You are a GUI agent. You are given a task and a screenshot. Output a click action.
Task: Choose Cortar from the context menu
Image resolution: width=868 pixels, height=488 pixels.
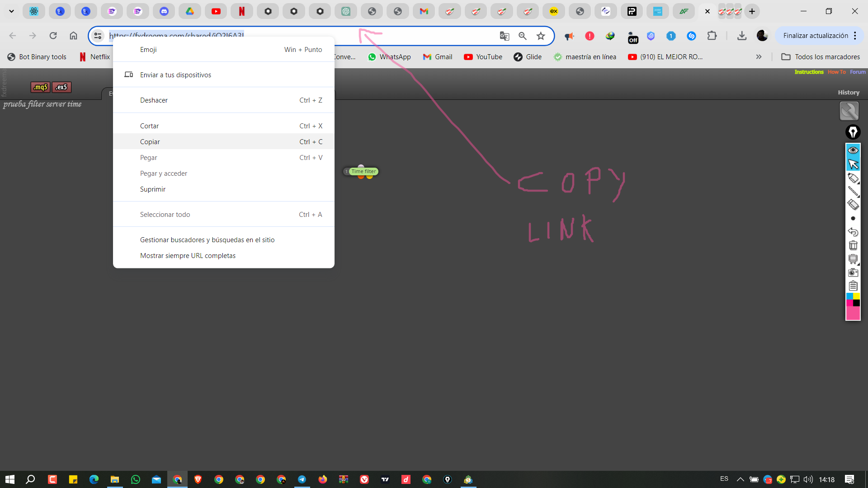[x=224, y=126]
